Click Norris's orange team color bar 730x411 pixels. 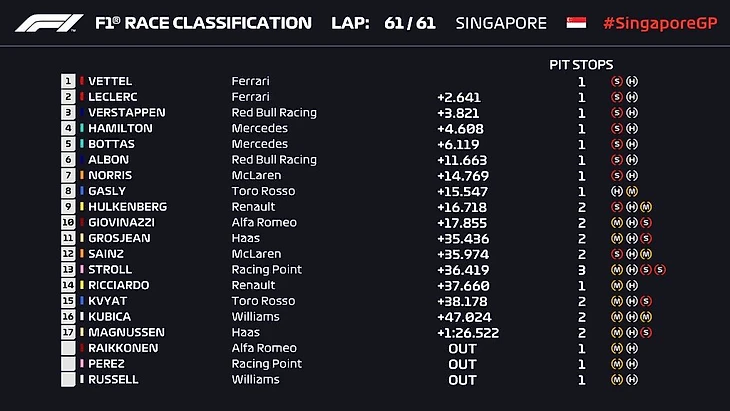pyautogui.click(x=82, y=175)
